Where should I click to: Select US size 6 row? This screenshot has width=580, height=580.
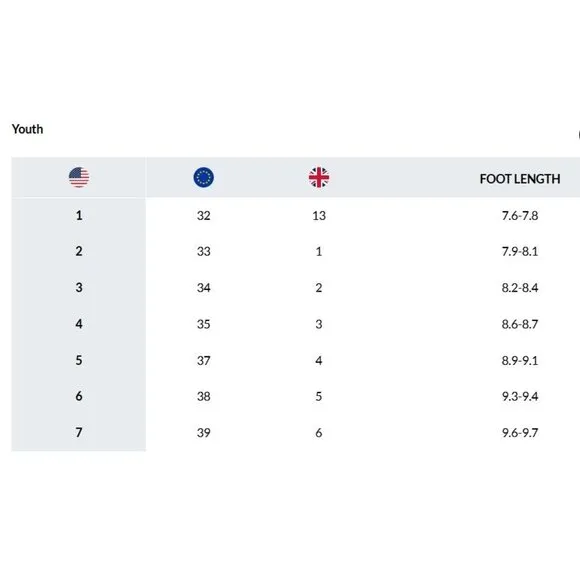(x=296, y=397)
